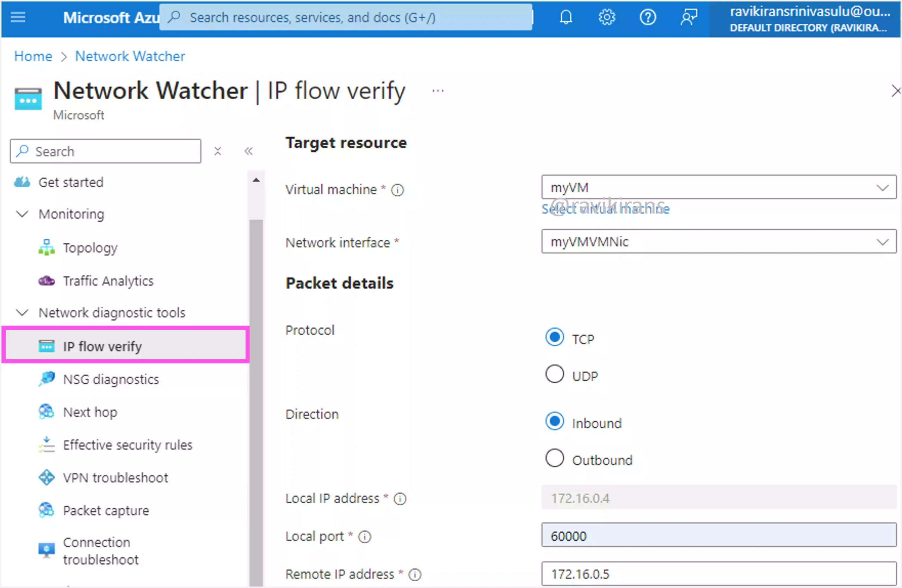Focus the top resource search box
This screenshot has height=588, width=902.
coord(346,17)
